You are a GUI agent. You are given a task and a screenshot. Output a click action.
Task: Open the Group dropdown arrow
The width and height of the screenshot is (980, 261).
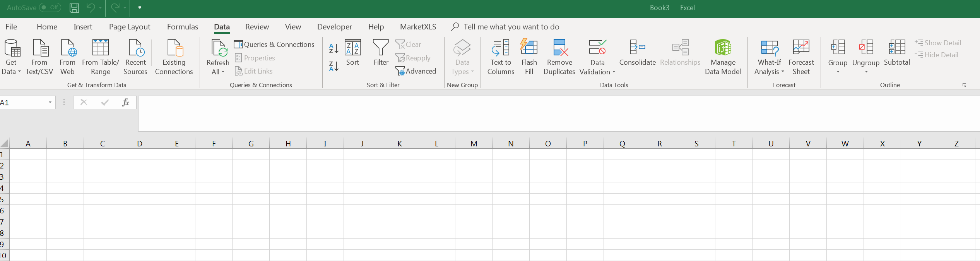coord(838,72)
